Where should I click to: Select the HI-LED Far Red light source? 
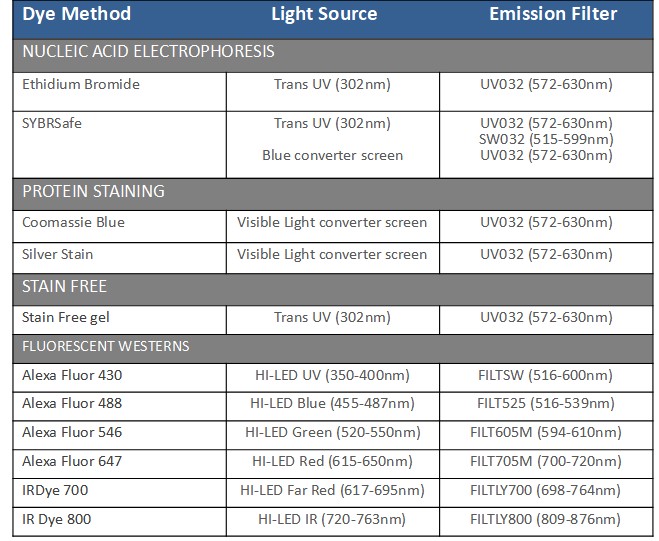332,491
